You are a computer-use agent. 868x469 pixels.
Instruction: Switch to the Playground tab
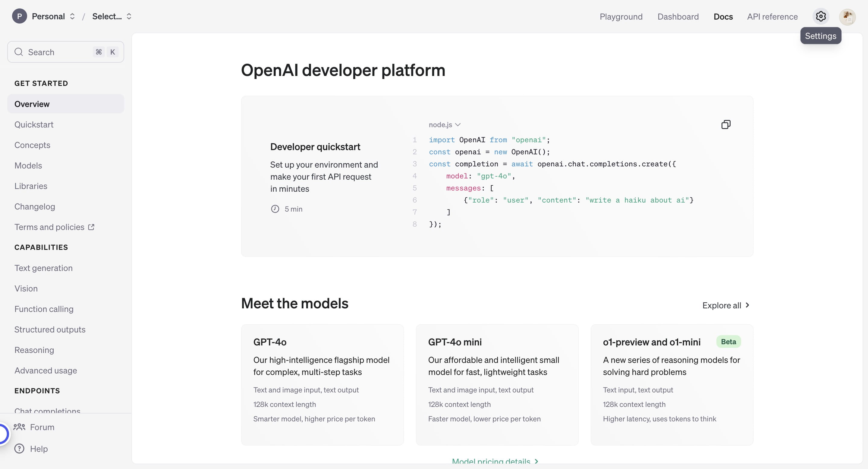tap(621, 17)
